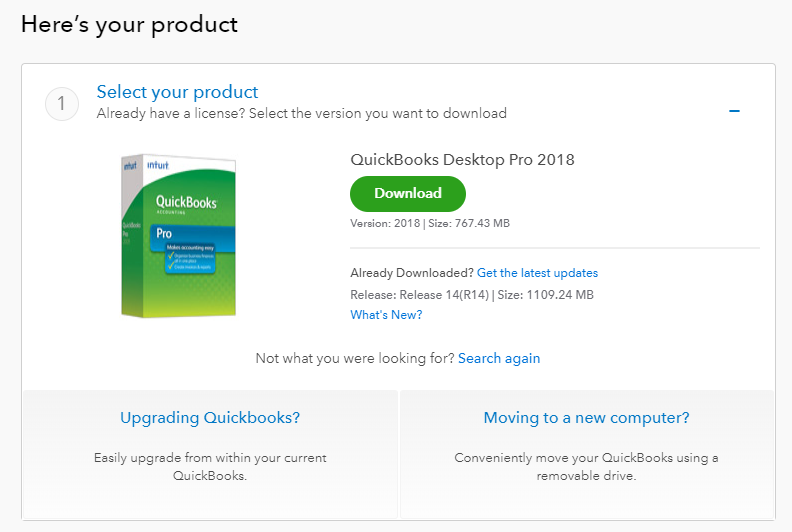Click the green Download button
This screenshot has width=792, height=532.
point(408,193)
